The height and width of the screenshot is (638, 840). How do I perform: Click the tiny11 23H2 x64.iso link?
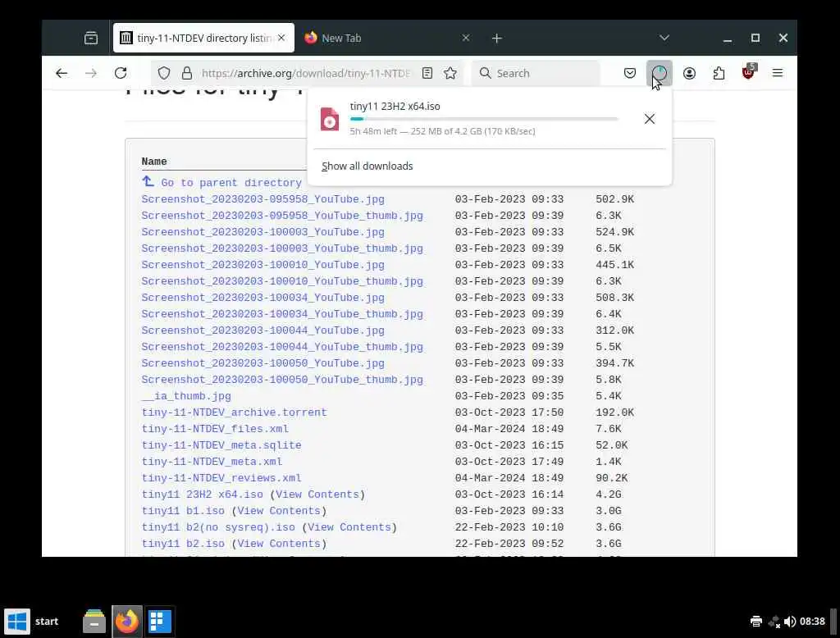click(x=203, y=494)
